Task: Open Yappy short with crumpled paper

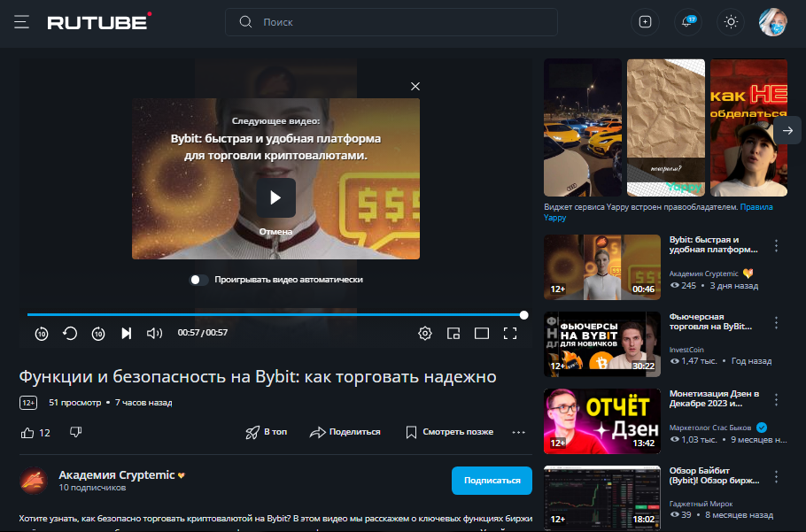Action: pyautogui.click(x=666, y=127)
